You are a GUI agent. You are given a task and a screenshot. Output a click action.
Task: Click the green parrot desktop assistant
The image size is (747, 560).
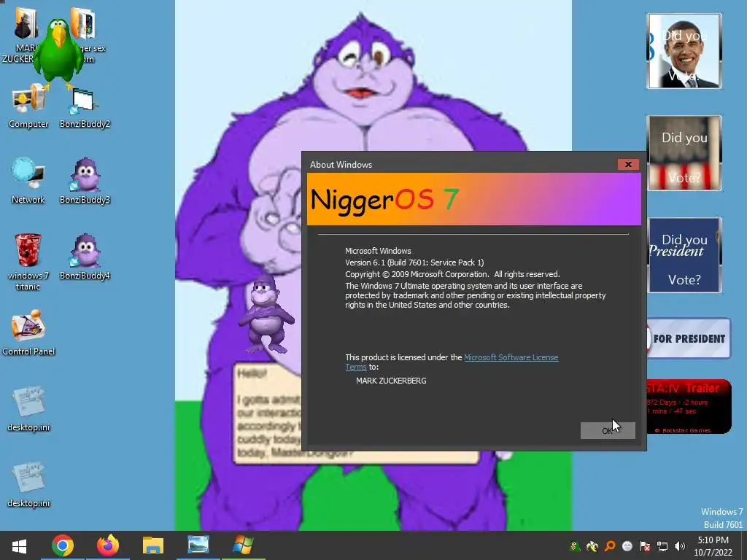(x=59, y=53)
